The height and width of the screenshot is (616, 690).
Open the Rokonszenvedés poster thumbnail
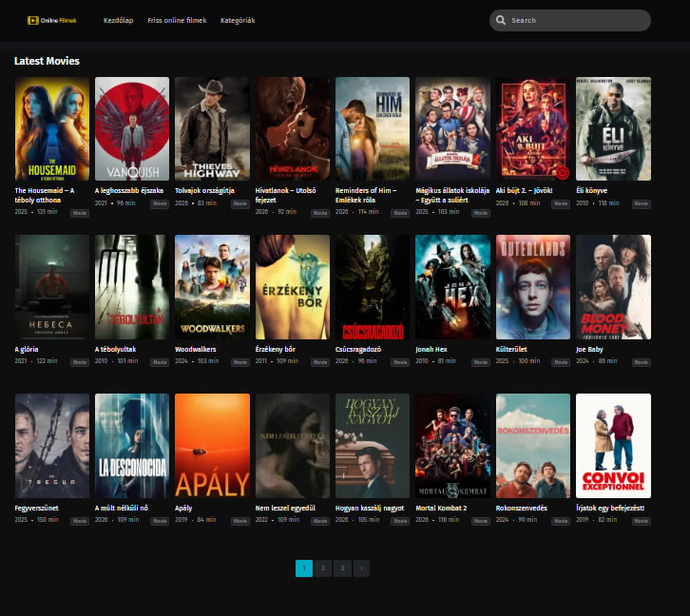(x=533, y=446)
